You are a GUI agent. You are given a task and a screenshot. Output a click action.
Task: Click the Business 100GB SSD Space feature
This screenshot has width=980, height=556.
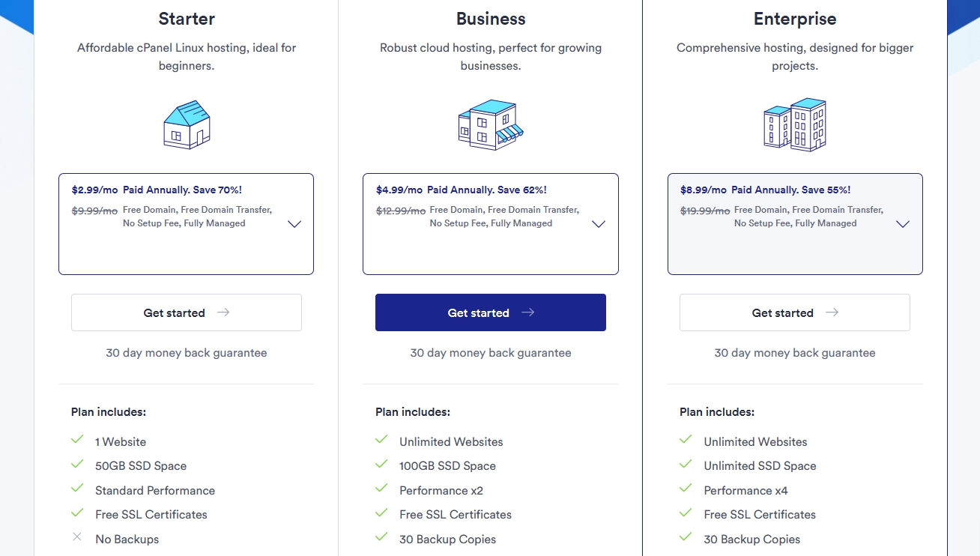tap(447, 466)
